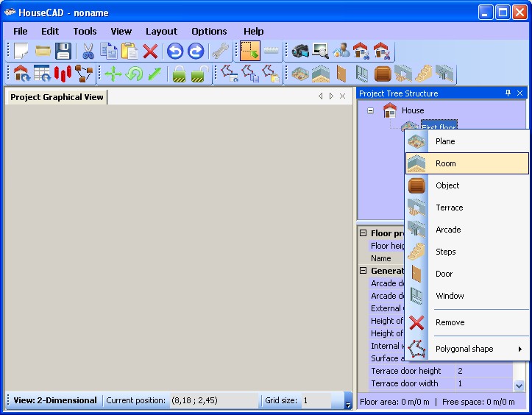
Task: Add a door from the toolbar icon
Action: pyautogui.click(x=341, y=74)
